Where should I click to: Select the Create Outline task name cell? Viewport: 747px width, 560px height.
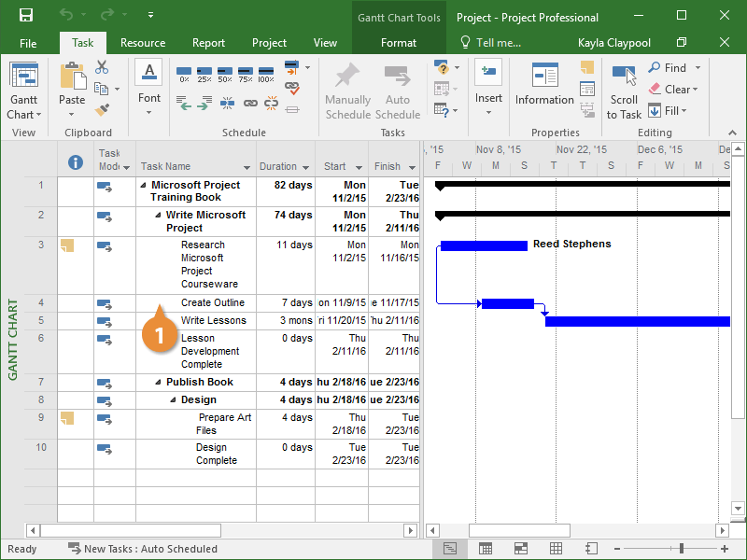pos(213,303)
